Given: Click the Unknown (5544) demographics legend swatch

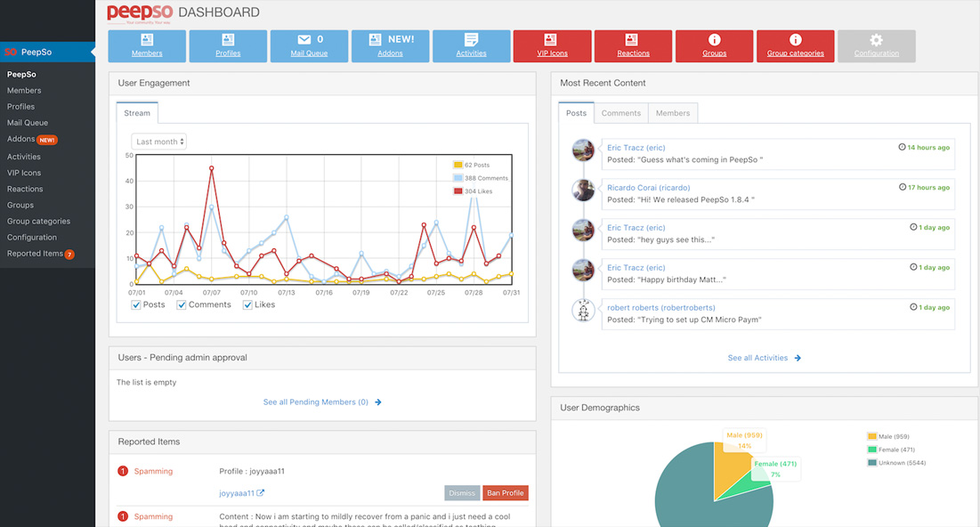Looking at the screenshot, I should coord(872,463).
